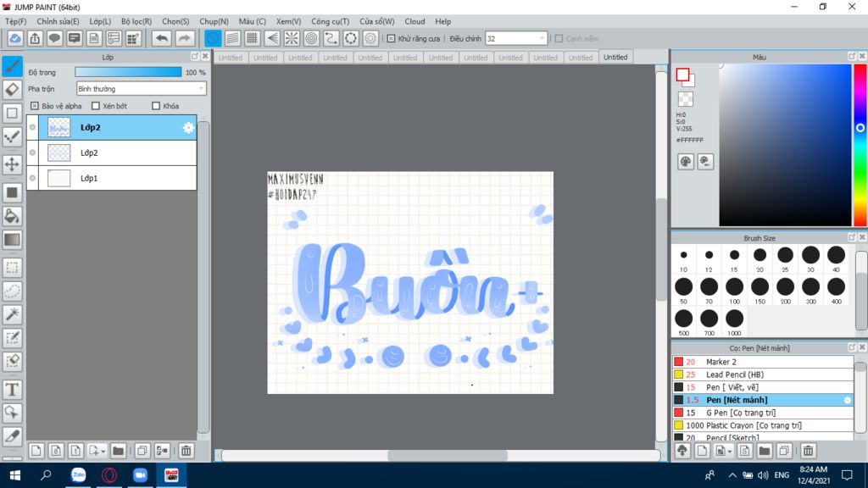Select the Text tool
Image resolution: width=868 pixels, height=488 pixels.
pos(12,390)
